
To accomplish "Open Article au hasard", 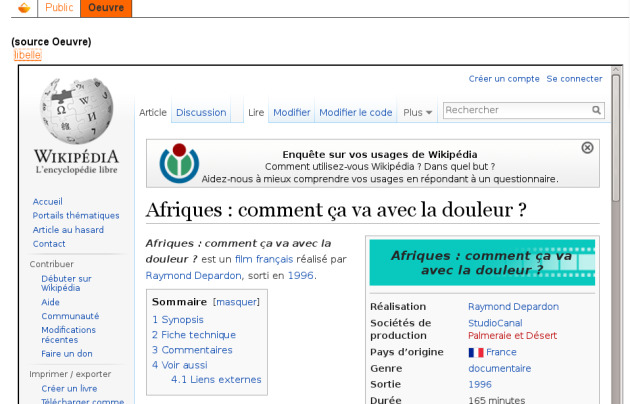I will pos(68,230).
